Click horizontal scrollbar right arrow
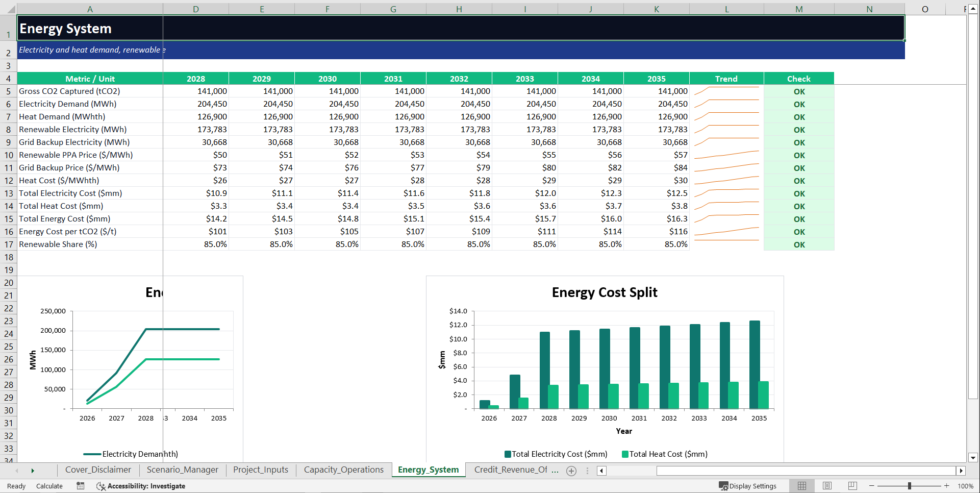 point(961,471)
